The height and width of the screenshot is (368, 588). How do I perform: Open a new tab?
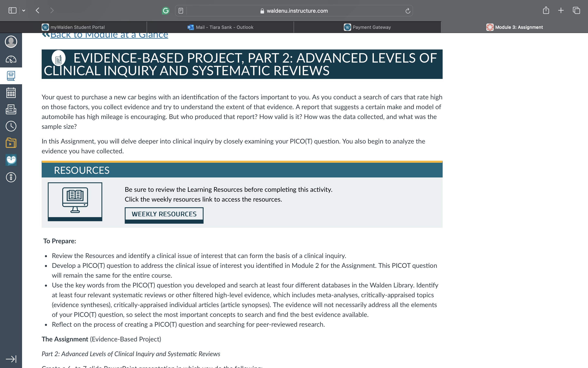point(561,10)
